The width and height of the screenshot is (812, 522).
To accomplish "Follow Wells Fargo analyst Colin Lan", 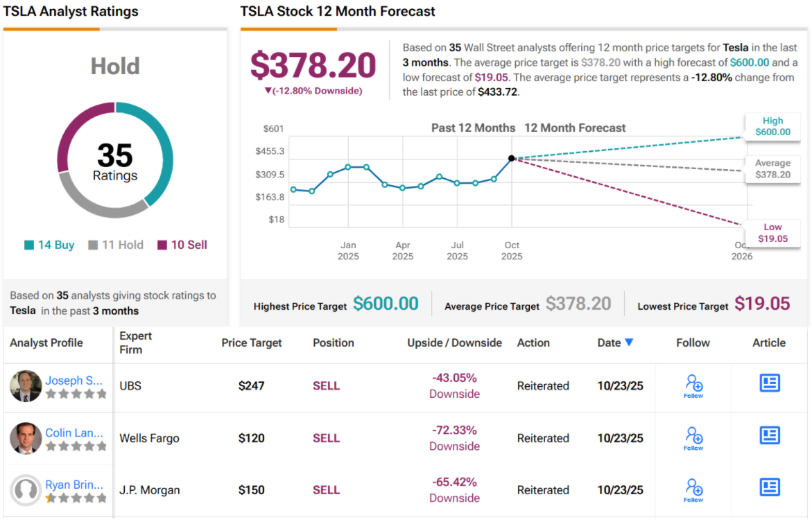I will (693, 437).
